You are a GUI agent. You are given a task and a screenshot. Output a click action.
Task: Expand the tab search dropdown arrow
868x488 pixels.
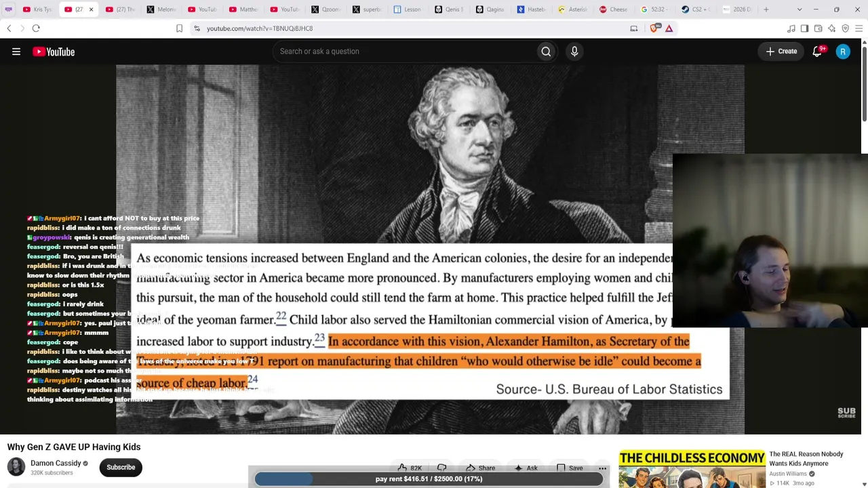pos(800,9)
